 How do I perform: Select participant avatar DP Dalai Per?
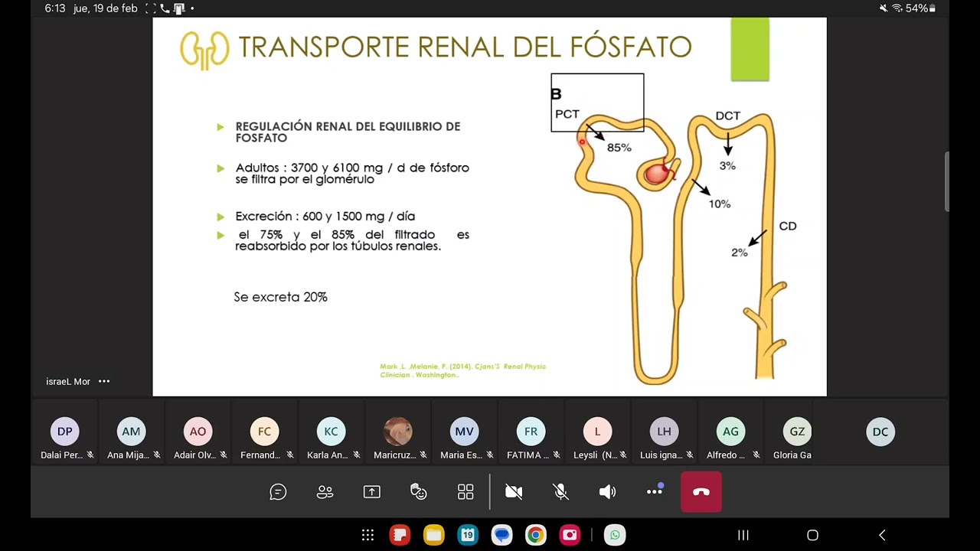point(64,432)
